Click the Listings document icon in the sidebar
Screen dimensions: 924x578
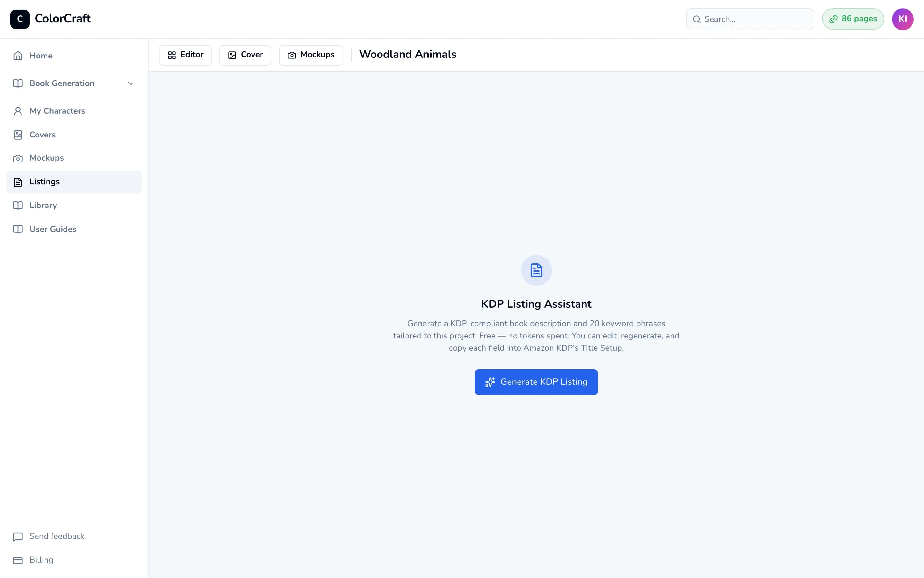18,182
